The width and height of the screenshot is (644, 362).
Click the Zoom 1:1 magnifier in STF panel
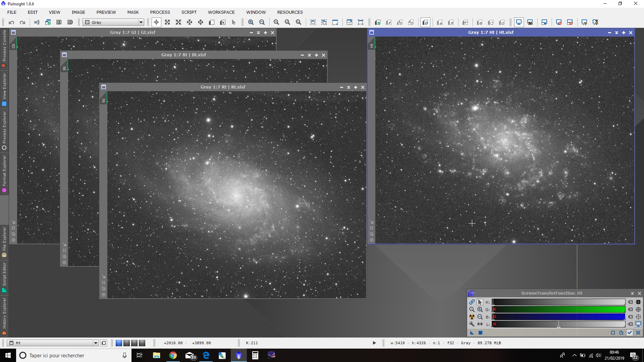click(472, 309)
